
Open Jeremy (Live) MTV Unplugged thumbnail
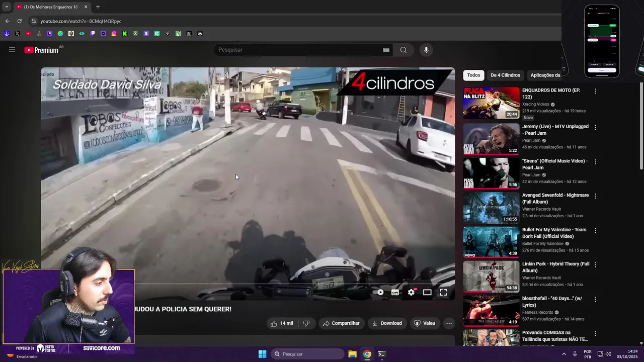click(x=491, y=139)
